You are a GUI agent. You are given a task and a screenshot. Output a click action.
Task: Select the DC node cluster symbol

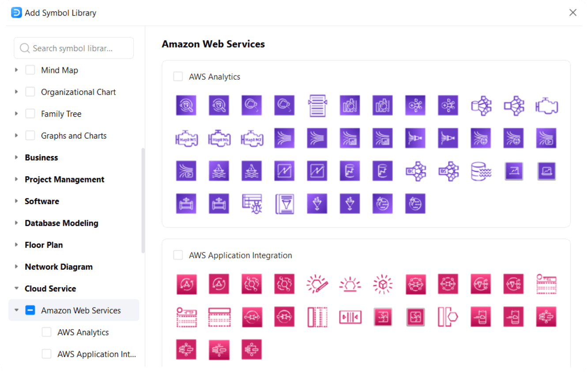click(416, 171)
